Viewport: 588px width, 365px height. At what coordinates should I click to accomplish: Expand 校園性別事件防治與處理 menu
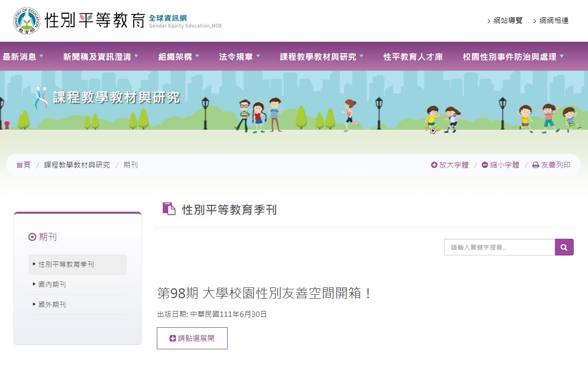pos(561,56)
